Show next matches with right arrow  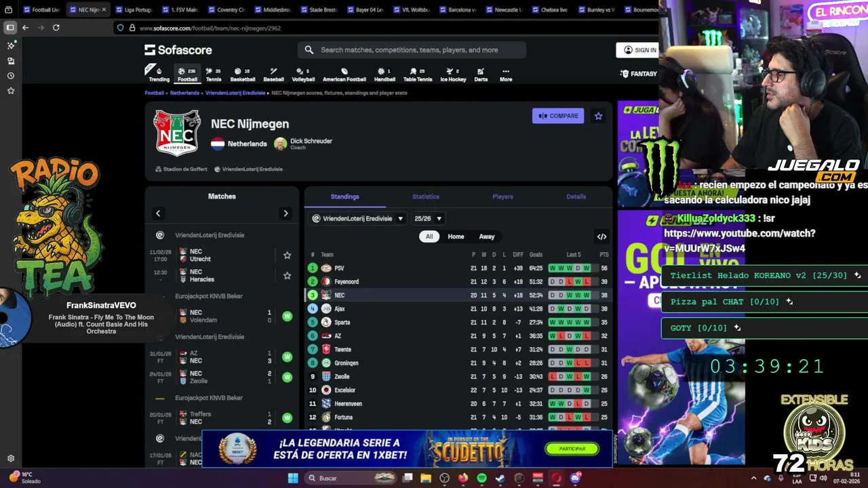pyautogui.click(x=285, y=213)
